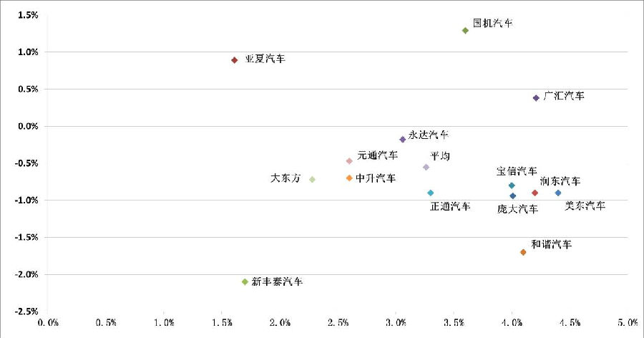The image size is (644, 338).
Task: Select the 平均 average data point
Action: 426,168
